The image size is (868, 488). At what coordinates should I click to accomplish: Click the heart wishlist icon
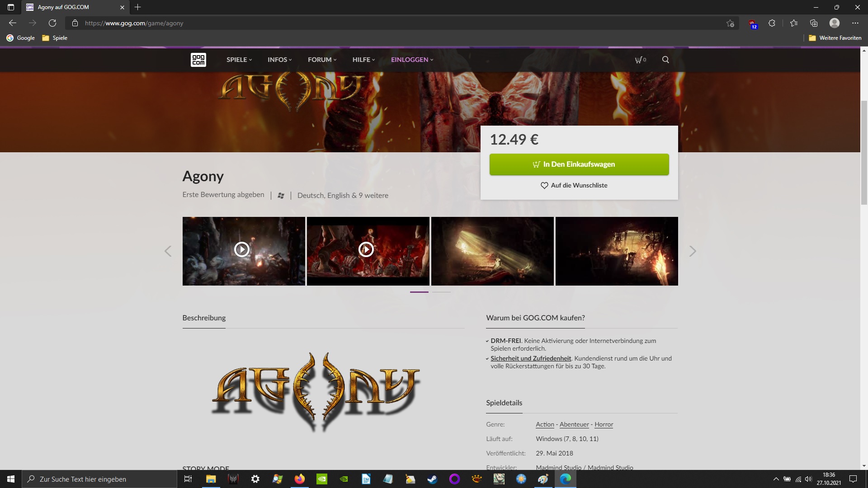click(544, 186)
